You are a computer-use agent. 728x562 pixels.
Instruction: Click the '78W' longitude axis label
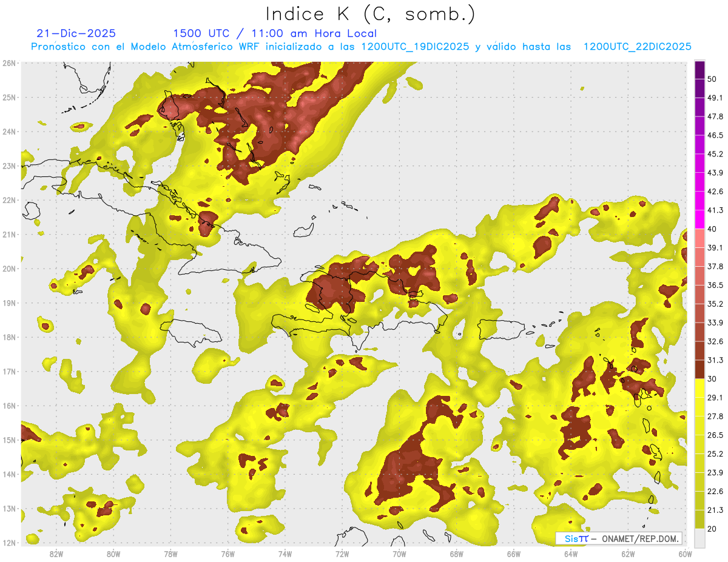click(x=170, y=554)
